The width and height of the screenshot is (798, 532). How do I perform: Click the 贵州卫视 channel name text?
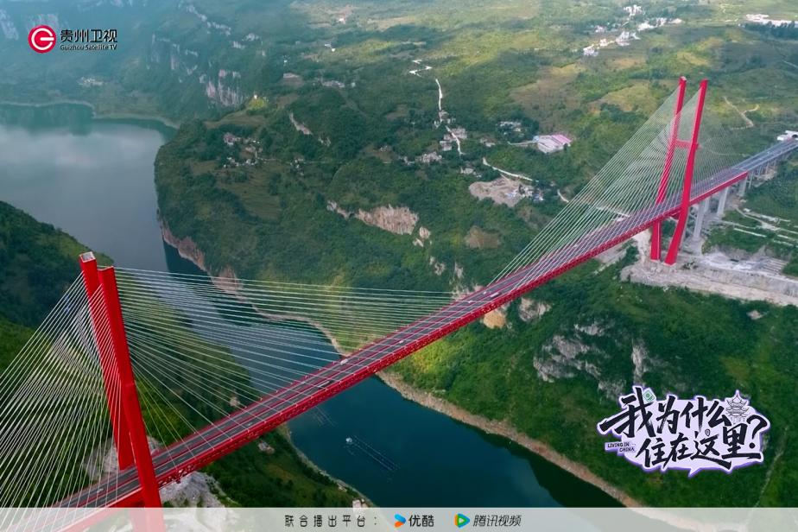pos(88,36)
